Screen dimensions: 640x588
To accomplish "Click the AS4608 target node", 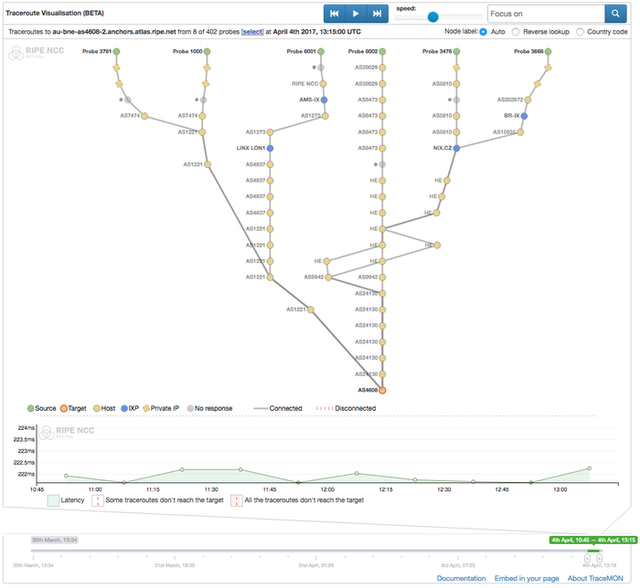I will pyautogui.click(x=382, y=390).
